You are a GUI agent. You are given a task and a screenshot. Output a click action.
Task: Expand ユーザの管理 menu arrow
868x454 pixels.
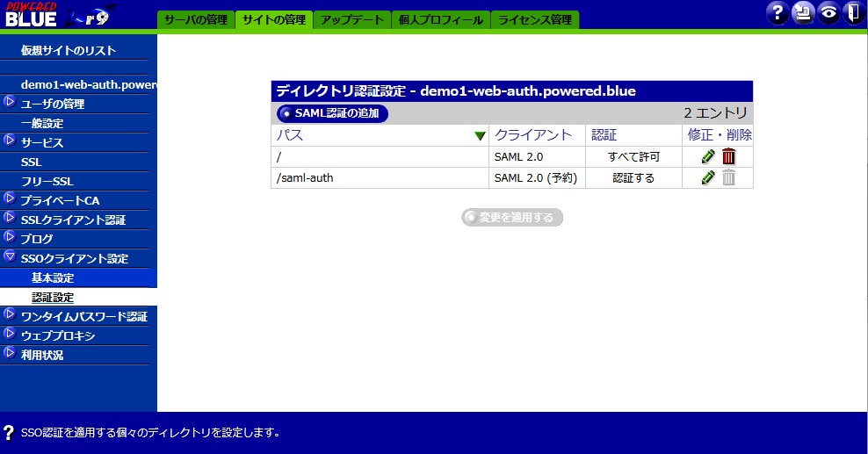[x=10, y=102]
